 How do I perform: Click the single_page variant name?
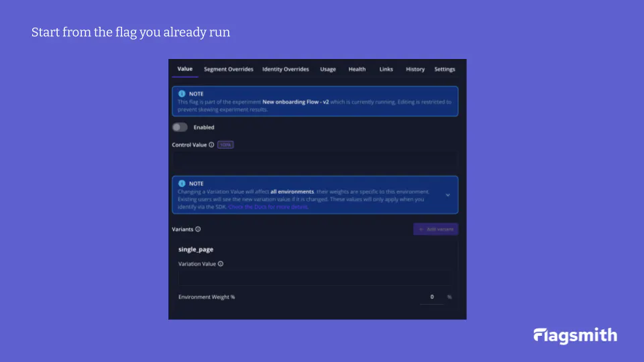click(196, 249)
